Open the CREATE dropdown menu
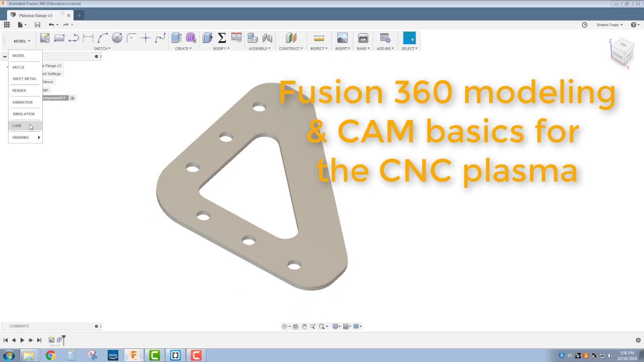The height and width of the screenshot is (362, 644). 183,49
